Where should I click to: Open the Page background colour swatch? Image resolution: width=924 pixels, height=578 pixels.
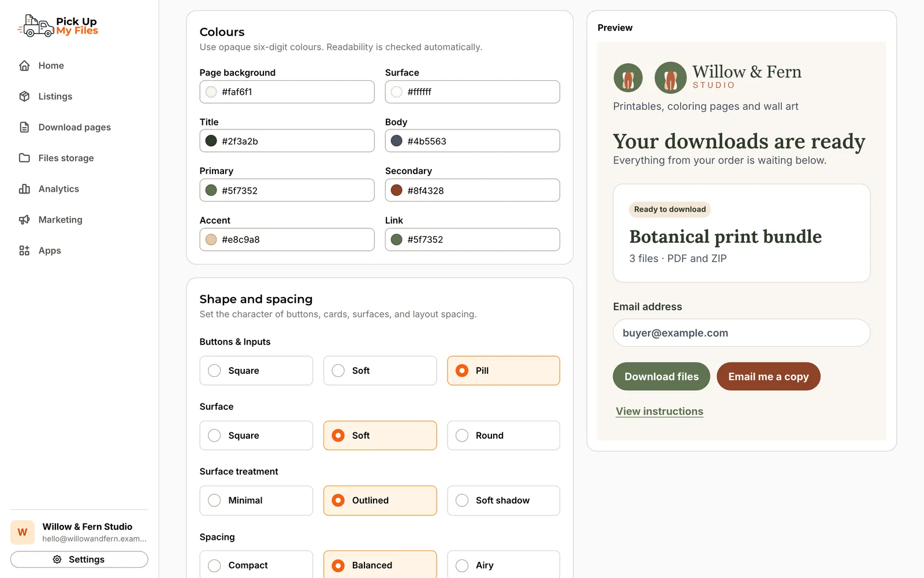(x=211, y=92)
